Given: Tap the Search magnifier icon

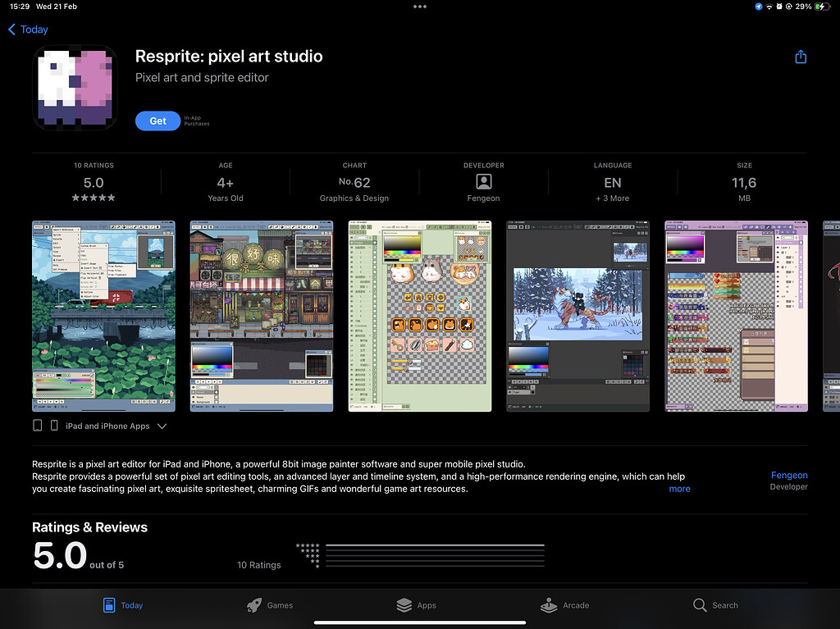Looking at the screenshot, I should click(700, 605).
